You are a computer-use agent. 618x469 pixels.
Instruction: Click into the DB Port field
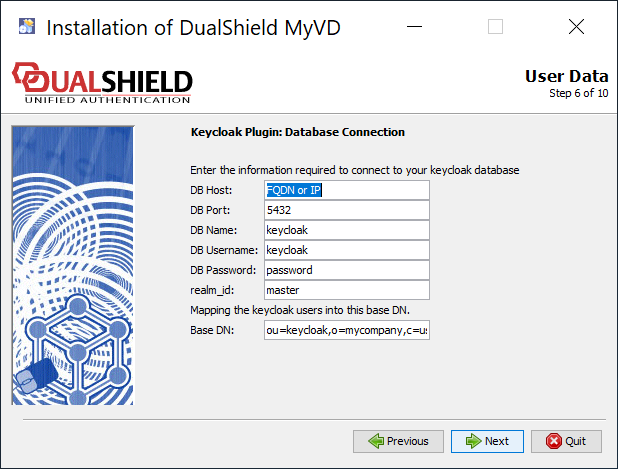click(x=345, y=210)
